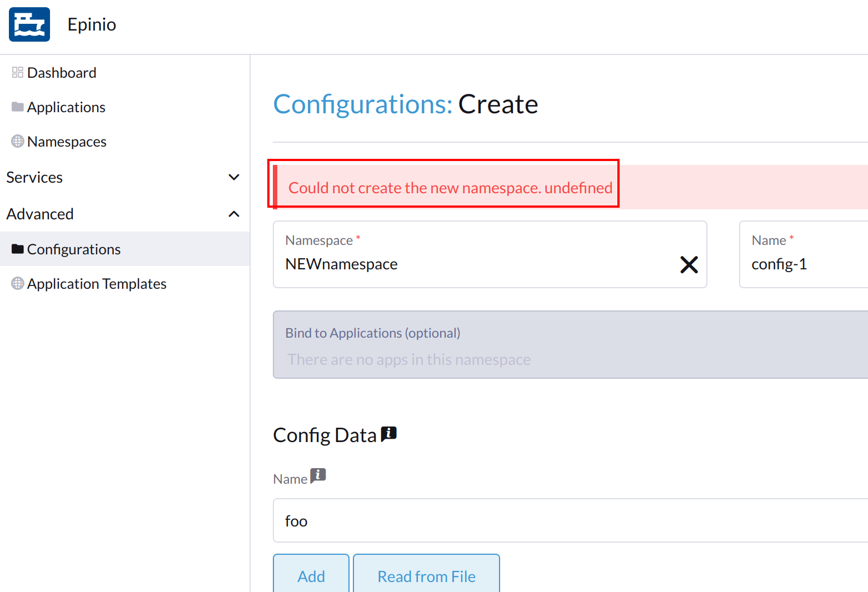Click the Configurations folder icon

click(17, 248)
